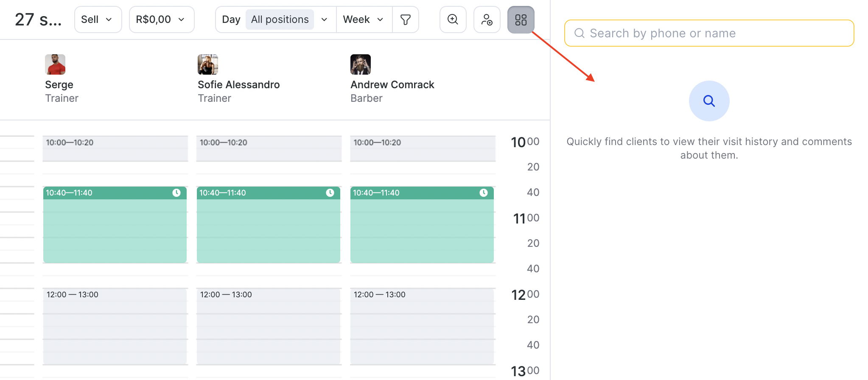Click the large blue search circle icon
This screenshot has width=868, height=380.
pos(709,101)
